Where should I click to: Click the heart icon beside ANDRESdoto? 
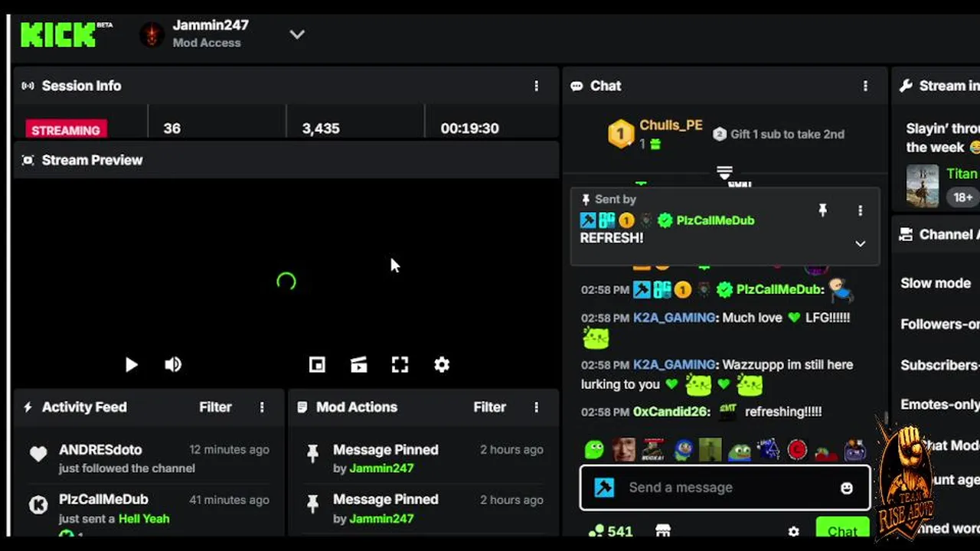38,454
